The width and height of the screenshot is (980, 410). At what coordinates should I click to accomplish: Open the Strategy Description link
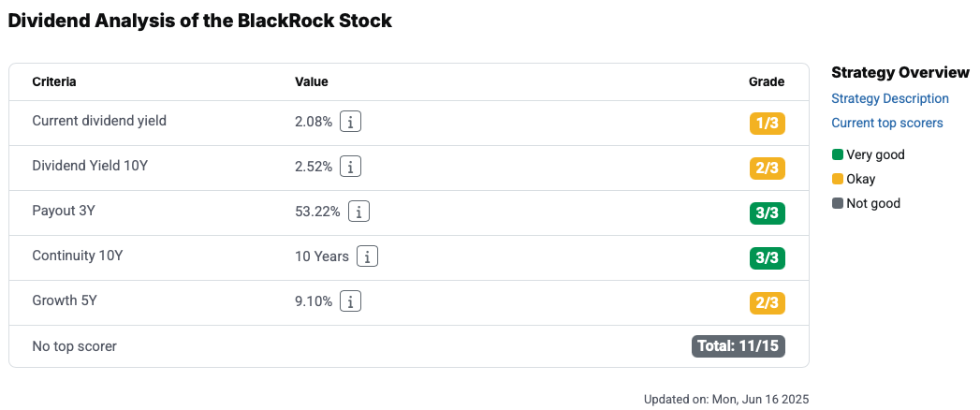point(890,98)
